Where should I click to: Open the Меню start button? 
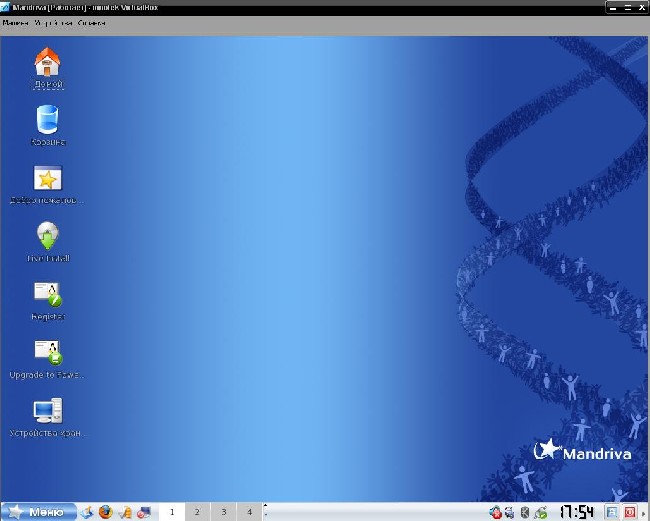(x=39, y=512)
